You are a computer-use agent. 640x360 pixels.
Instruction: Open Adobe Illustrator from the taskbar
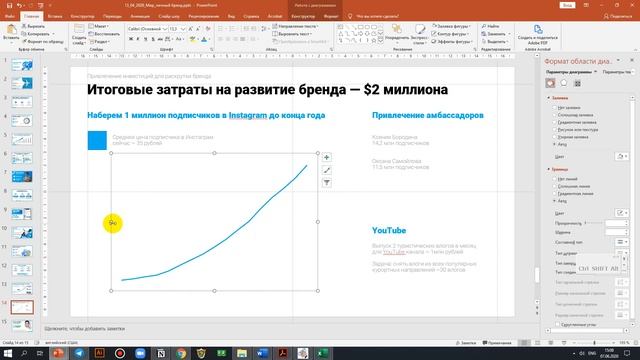[x=99, y=353]
